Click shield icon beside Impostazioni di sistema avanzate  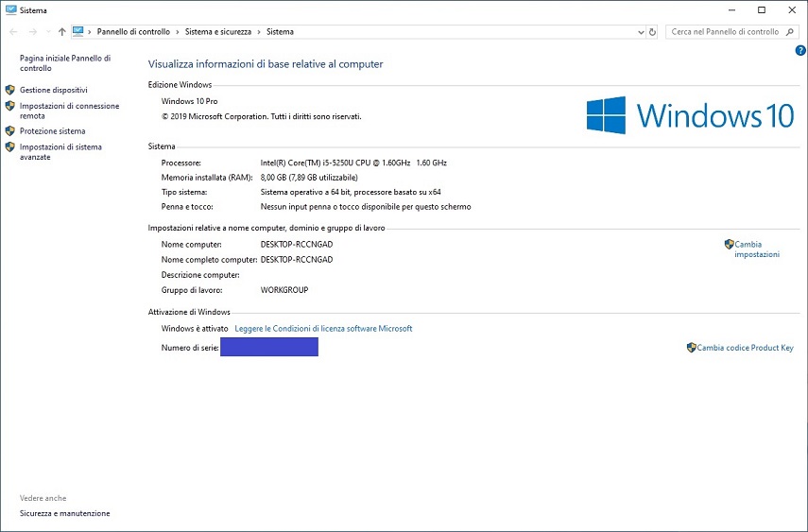point(9,146)
